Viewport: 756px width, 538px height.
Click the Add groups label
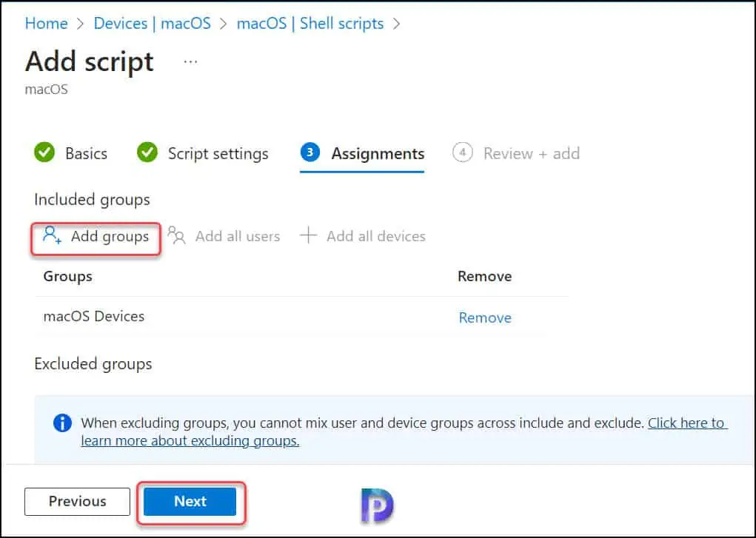coord(110,236)
